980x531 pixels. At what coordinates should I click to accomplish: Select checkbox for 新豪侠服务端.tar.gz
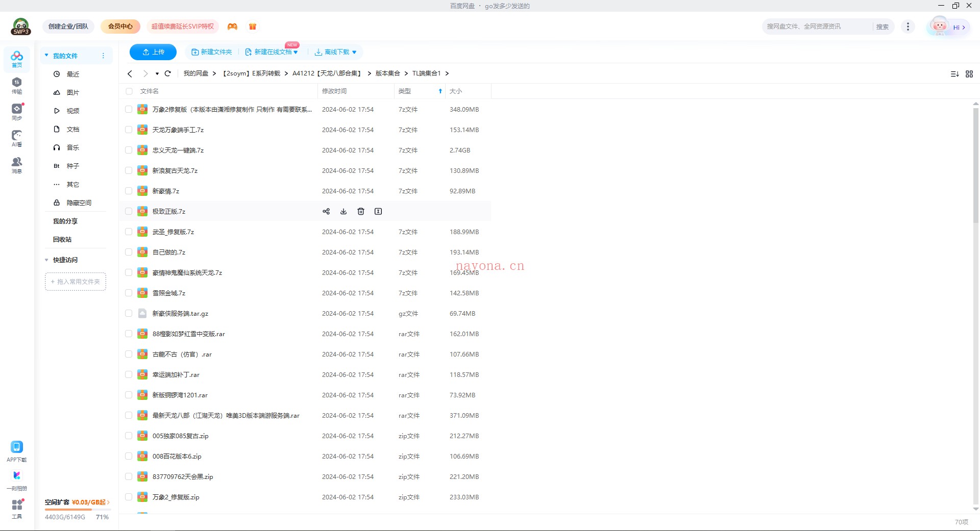click(129, 313)
